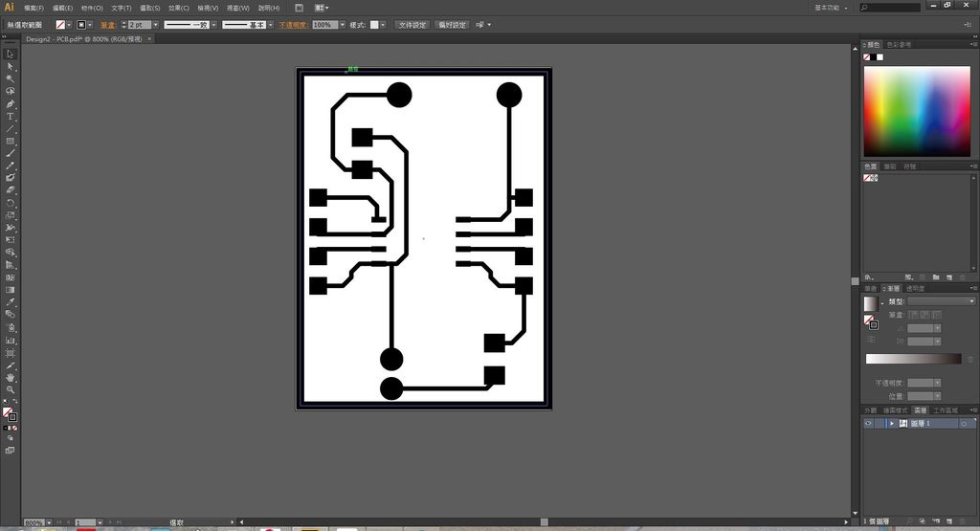Image resolution: width=980 pixels, height=531 pixels.
Task: Select the Paintbrush tool
Action: pos(10,153)
